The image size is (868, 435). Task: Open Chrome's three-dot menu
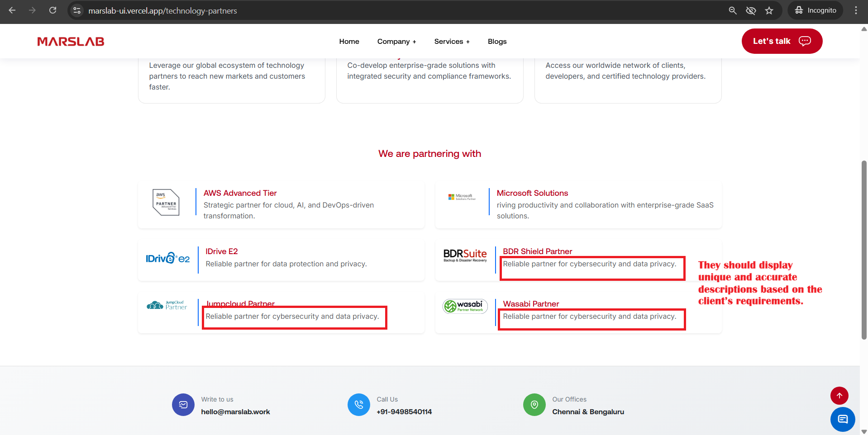(855, 10)
